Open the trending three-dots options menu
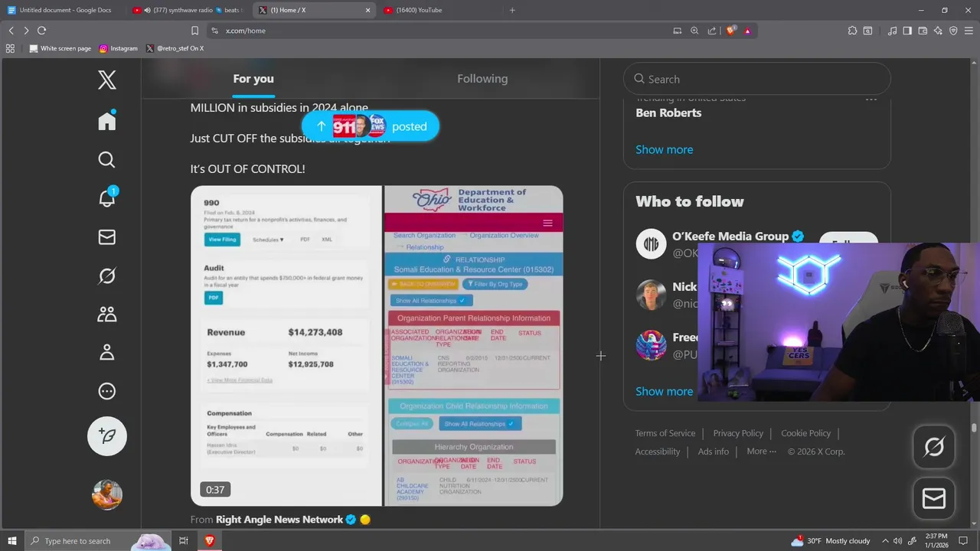980x551 pixels. (871, 99)
